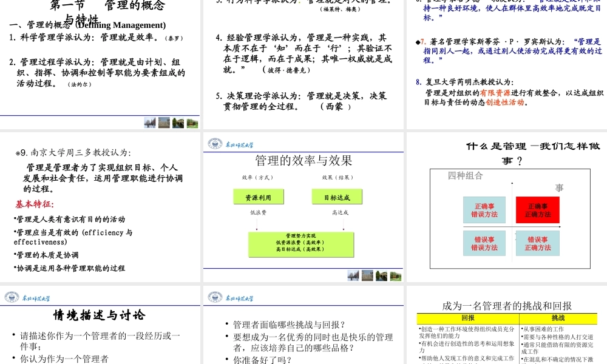607x364 pixels.
Task: Click the 高达成 label
Action: (x=340, y=212)
